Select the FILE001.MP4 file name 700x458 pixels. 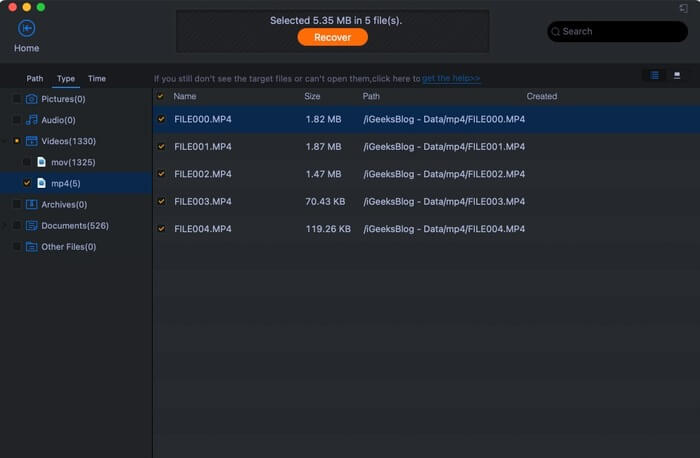tap(203, 146)
